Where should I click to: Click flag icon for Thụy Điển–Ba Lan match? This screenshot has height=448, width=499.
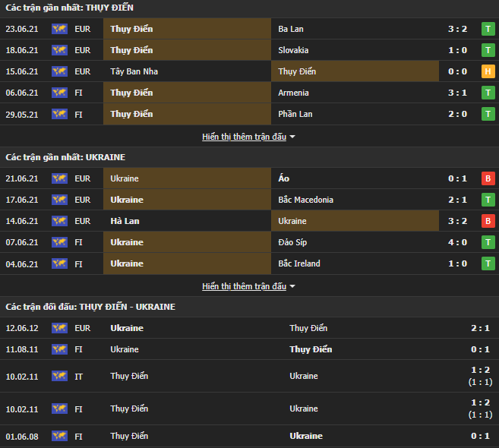pos(58,29)
